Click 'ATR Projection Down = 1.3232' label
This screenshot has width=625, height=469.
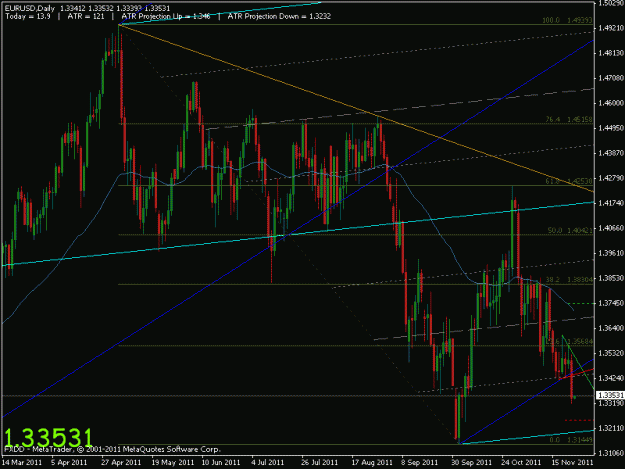tap(279, 16)
